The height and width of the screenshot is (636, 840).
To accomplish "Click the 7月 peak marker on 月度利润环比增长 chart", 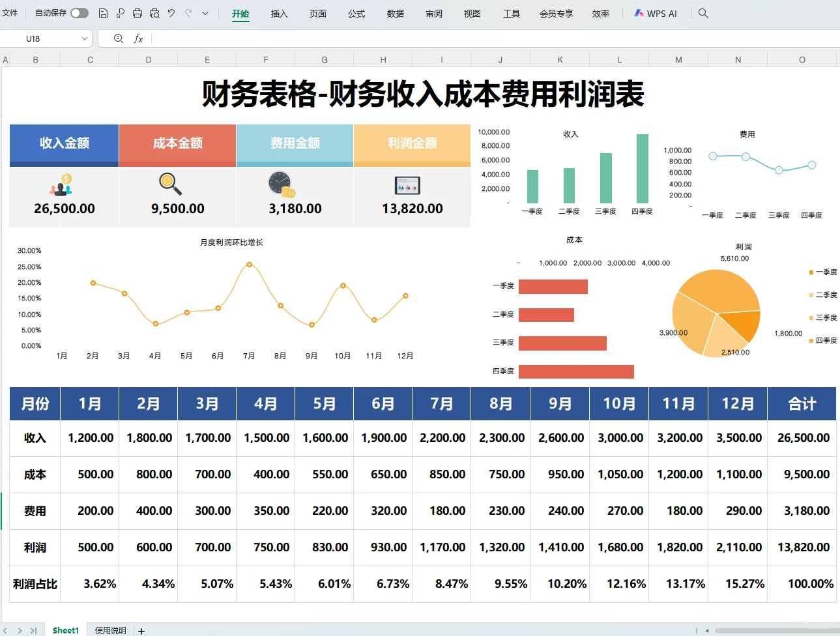I will (250, 265).
